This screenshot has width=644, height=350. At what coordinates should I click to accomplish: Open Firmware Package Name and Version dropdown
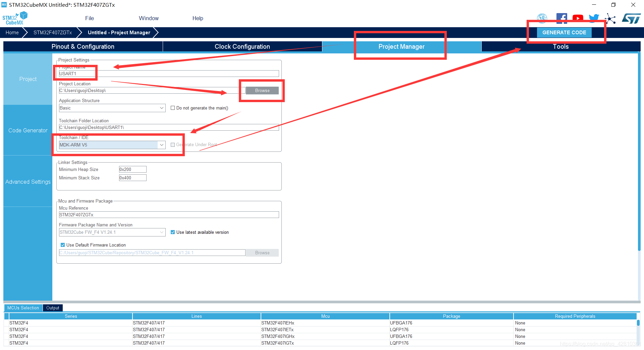click(x=112, y=232)
